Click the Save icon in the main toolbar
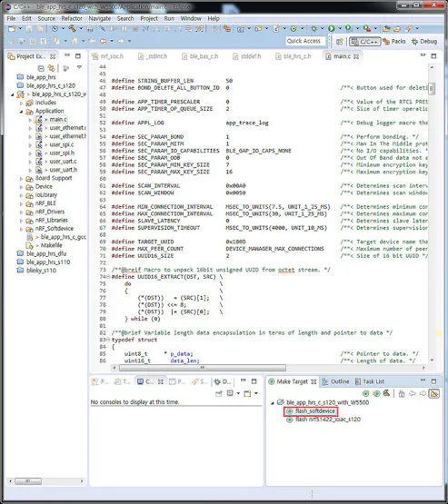The width and height of the screenshot is (448, 504). coord(29,29)
